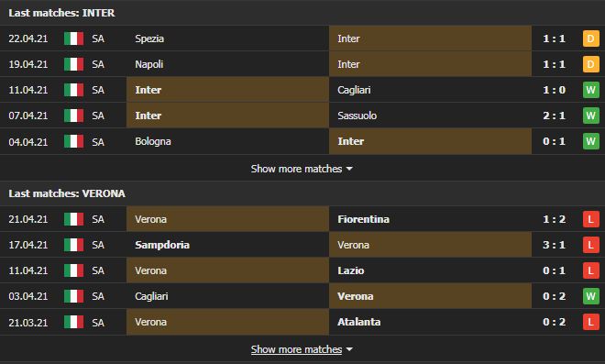Click the Fiorentina team name
605x364 pixels.
pyautogui.click(x=364, y=219)
